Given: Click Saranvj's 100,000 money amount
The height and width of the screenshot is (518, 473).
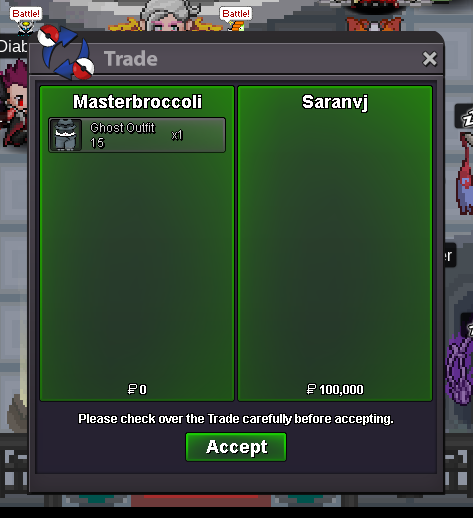Looking at the screenshot, I should coord(341,389).
